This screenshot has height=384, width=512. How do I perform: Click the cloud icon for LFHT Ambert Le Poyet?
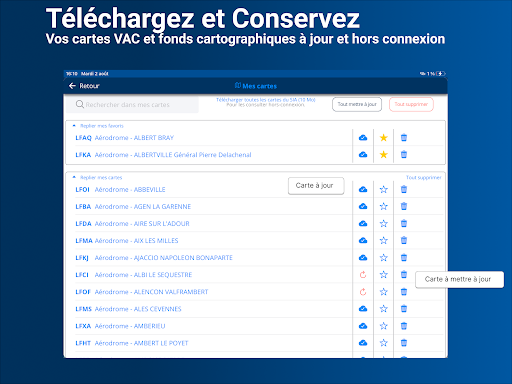[x=363, y=343]
